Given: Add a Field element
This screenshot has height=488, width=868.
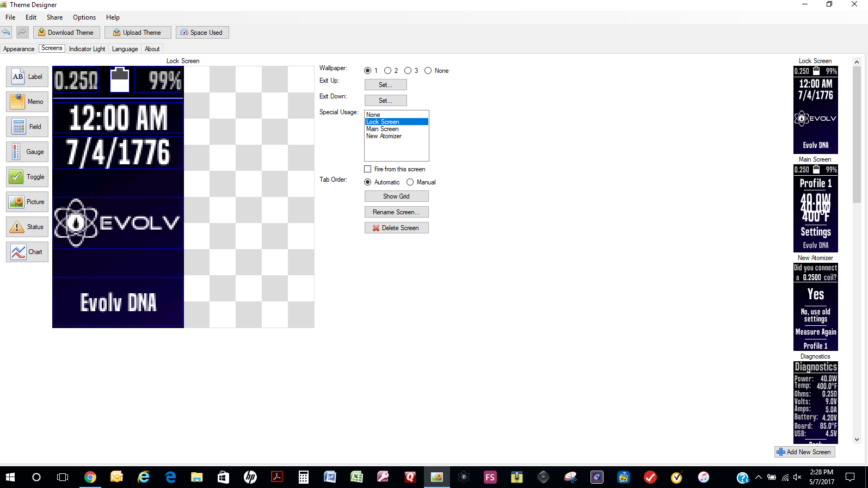Looking at the screenshot, I should pos(27,127).
